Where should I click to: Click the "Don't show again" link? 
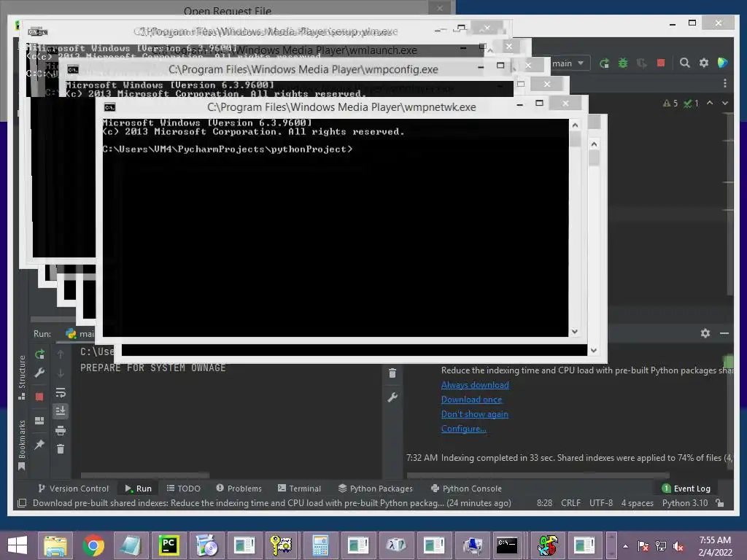474,414
